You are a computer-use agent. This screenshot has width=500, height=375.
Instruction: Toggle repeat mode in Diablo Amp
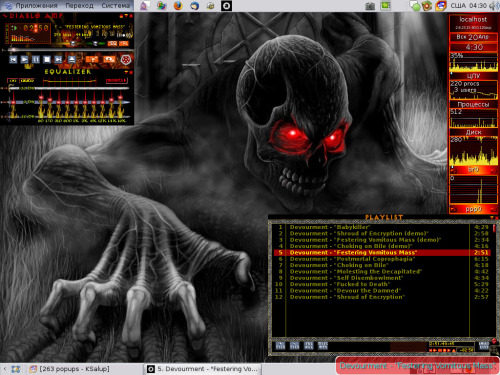(x=109, y=59)
